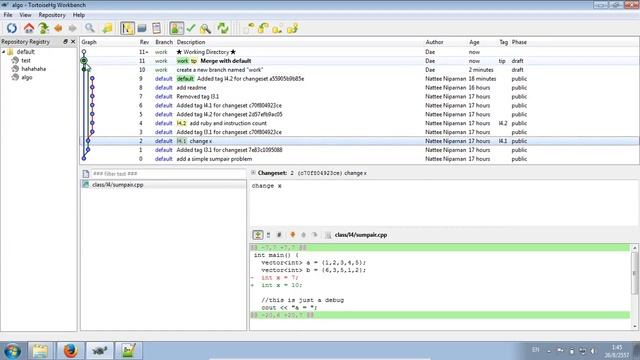Click the scroll down arrow of diff pane
Viewport: 640px width, 360px height.
point(635,326)
